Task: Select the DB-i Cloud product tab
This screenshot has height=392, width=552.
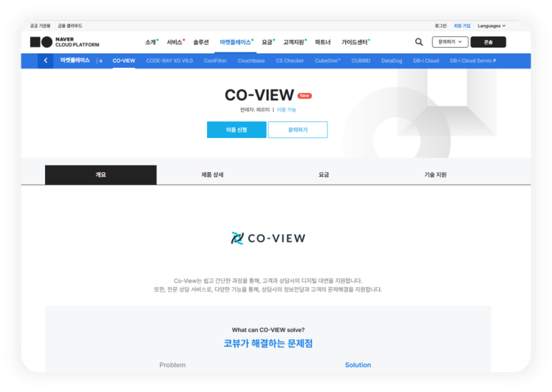Action: [x=426, y=61]
